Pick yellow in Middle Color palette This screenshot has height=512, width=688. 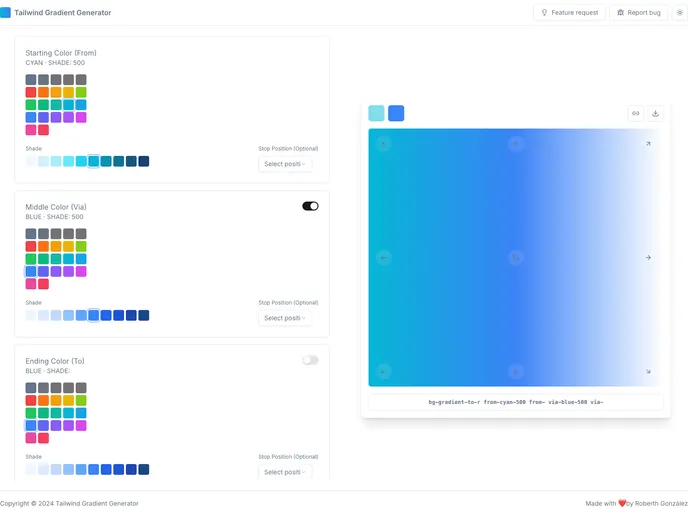click(68, 246)
